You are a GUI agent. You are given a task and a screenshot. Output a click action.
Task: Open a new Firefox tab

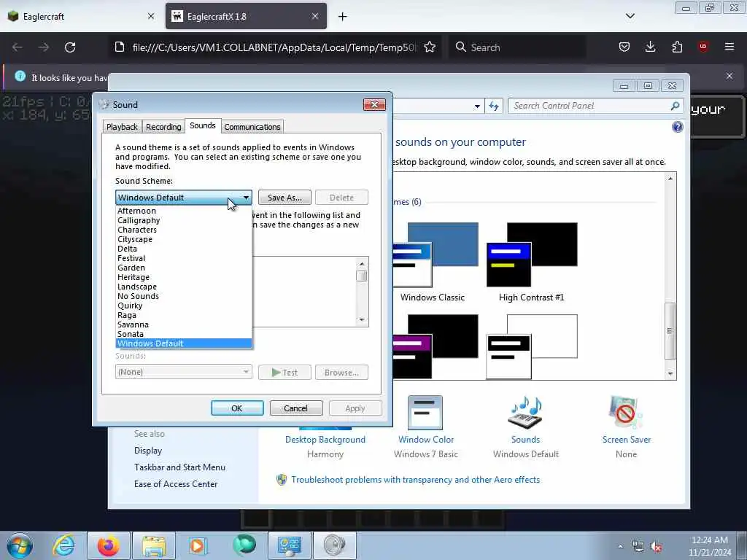coord(342,17)
